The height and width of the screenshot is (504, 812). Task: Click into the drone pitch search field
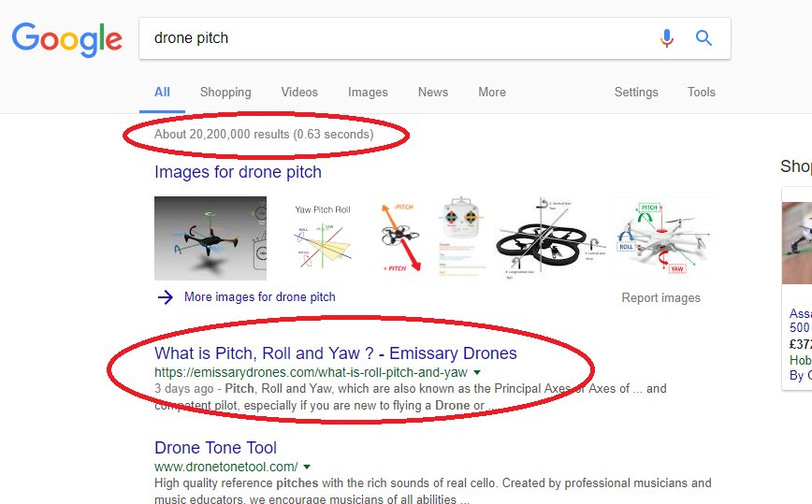[x=394, y=37]
